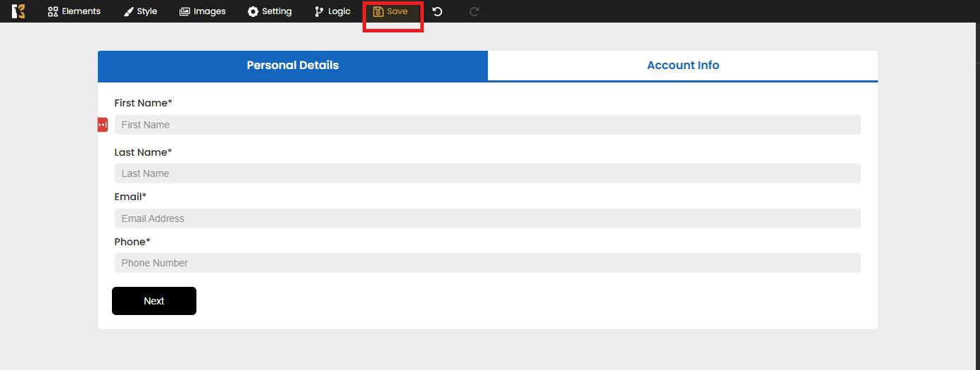980x370 pixels.
Task: Switch to the Account Info tab
Action: [682, 66]
